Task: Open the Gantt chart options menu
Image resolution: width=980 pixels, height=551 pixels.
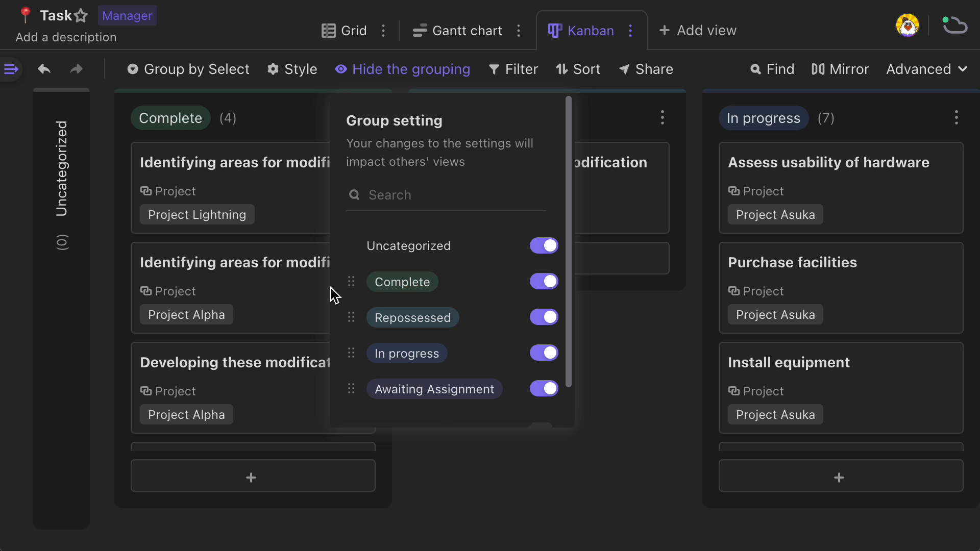Action: (519, 30)
